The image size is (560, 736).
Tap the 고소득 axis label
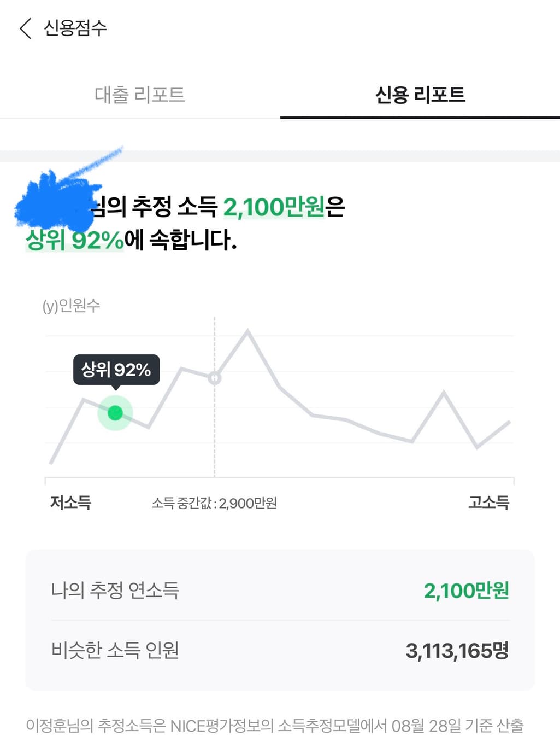488,502
